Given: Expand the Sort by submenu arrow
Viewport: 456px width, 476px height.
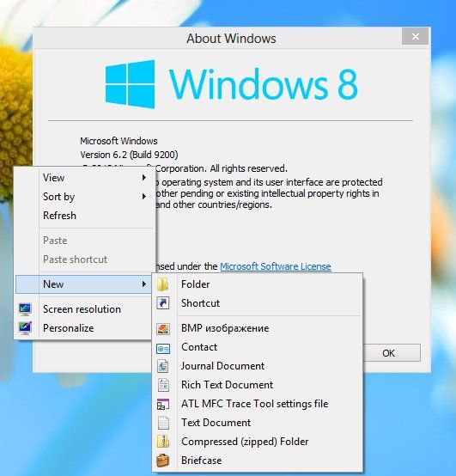Looking at the screenshot, I should coord(144,197).
